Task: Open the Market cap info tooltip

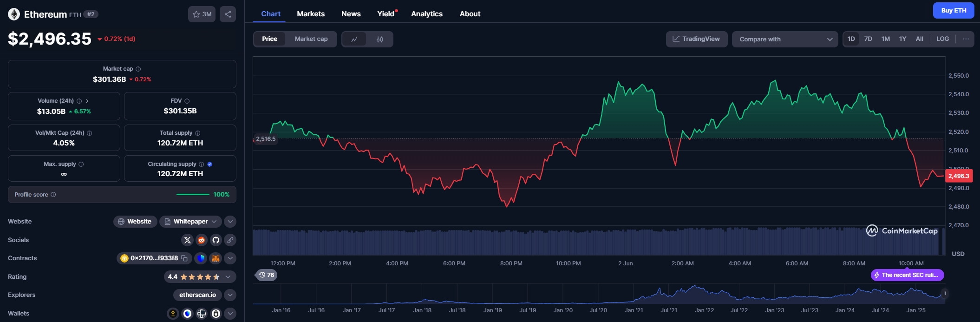Action: pos(138,69)
